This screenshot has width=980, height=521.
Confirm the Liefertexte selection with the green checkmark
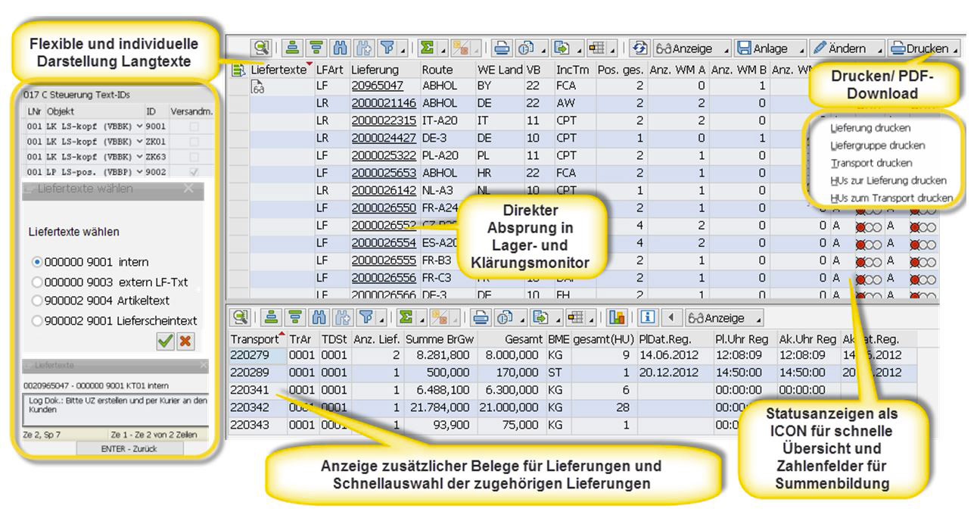[x=165, y=342]
